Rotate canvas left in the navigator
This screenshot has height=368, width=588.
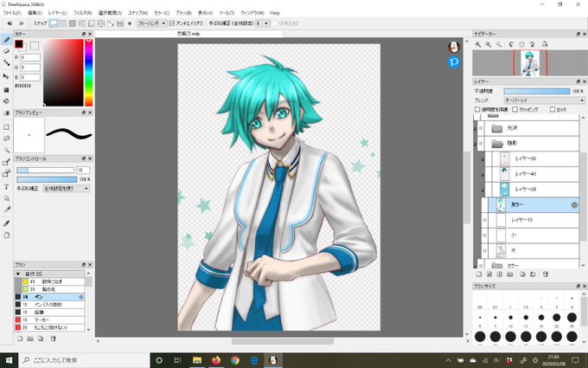point(511,44)
